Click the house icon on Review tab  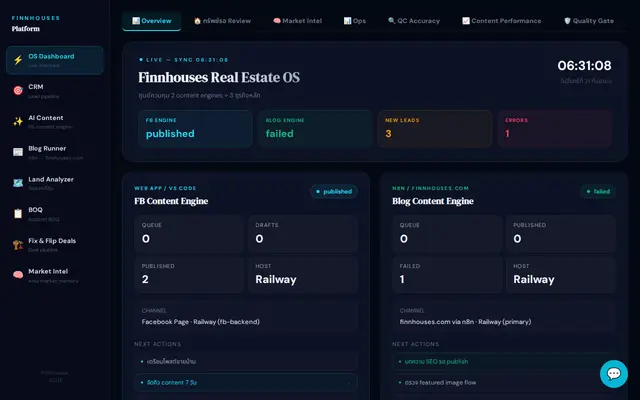(198, 21)
